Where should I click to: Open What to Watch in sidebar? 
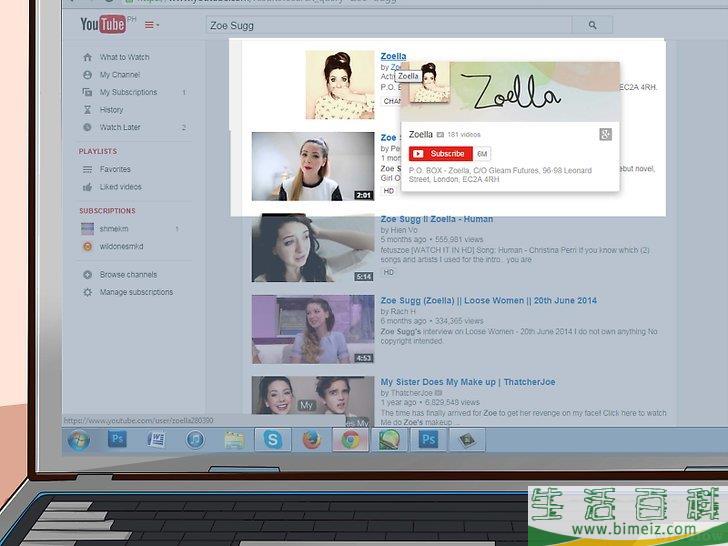click(x=124, y=57)
